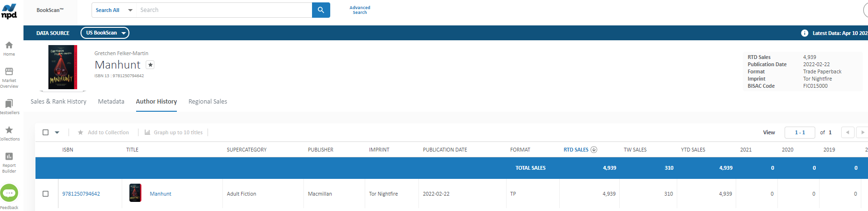Open the Feedback chat bubble
Image resolution: width=868 pixels, height=211 pixels.
(9, 193)
